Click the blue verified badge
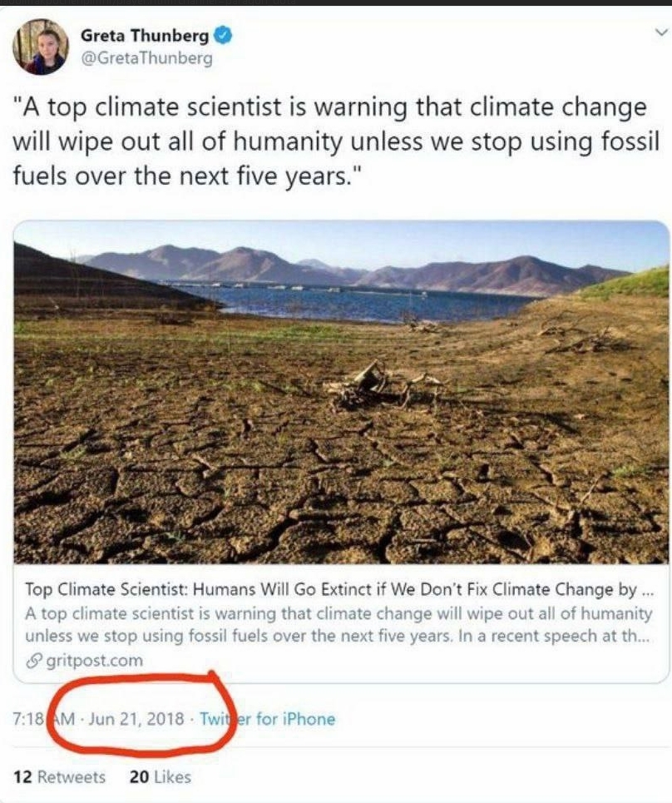 click(223, 35)
